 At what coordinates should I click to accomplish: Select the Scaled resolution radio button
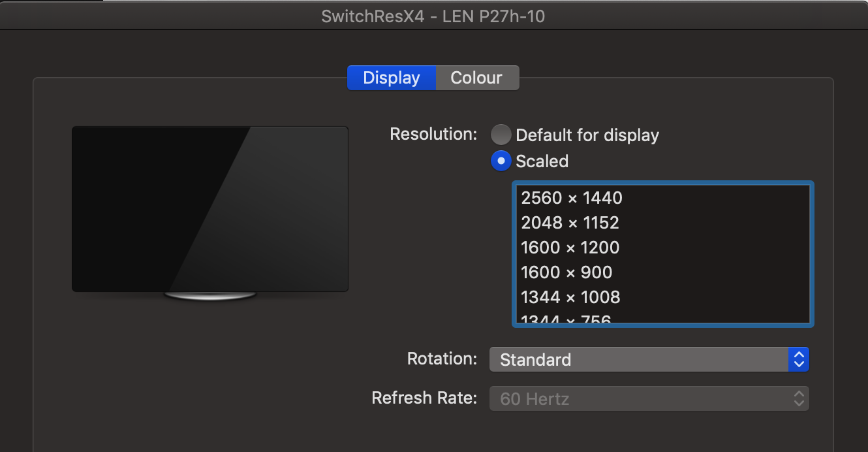[x=501, y=161]
